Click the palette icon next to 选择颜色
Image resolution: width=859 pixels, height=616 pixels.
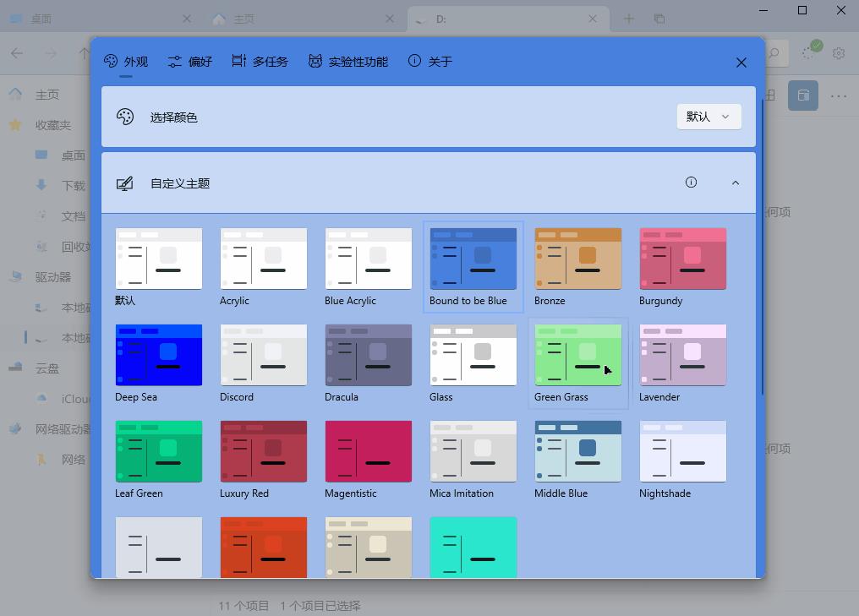coord(125,117)
